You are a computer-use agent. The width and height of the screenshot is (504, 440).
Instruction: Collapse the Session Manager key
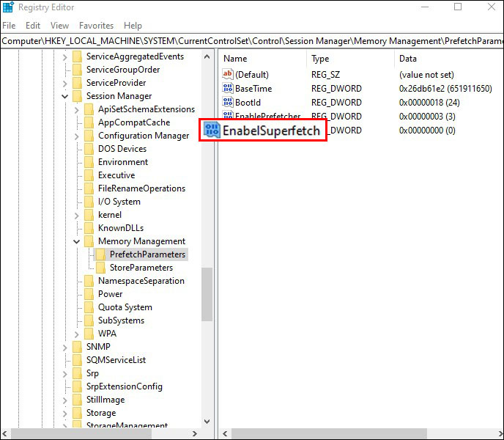65,96
